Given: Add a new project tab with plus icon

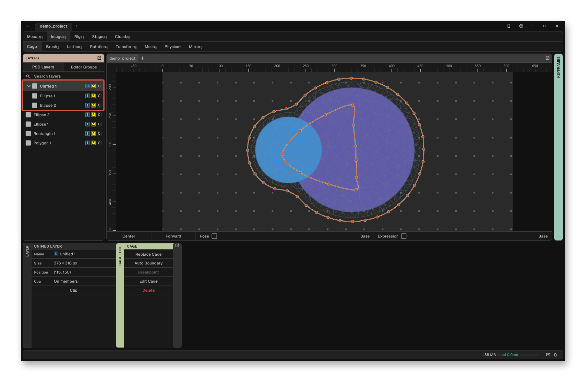Looking at the screenshot, I should tap(77, 26).
